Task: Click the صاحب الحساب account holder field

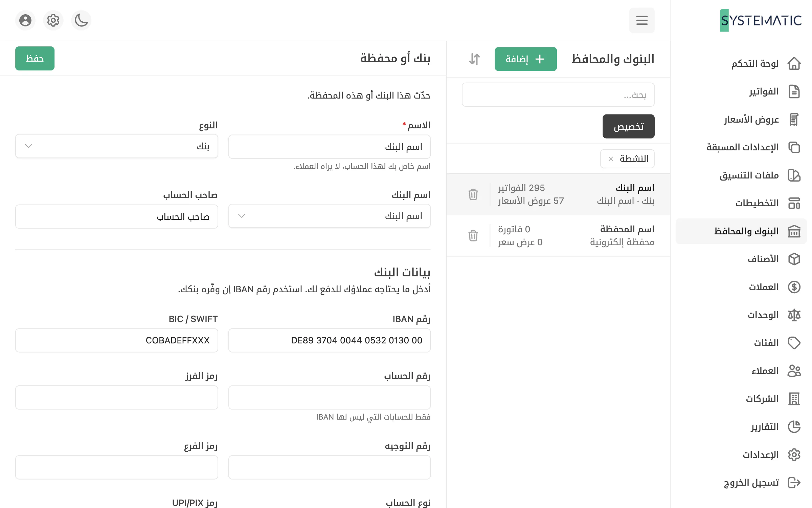Action: coord(117,217)
